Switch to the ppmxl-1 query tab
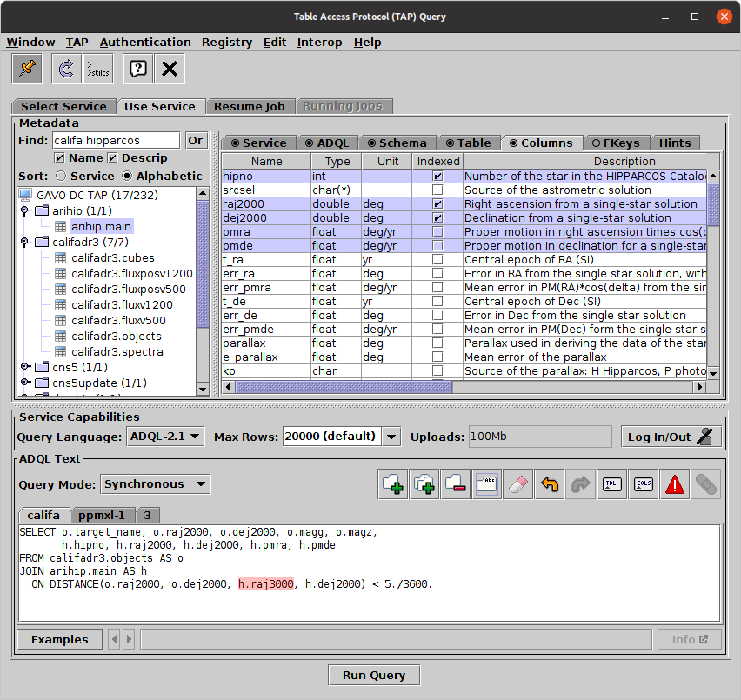741x700 pixels. click(x=102, y=515)
